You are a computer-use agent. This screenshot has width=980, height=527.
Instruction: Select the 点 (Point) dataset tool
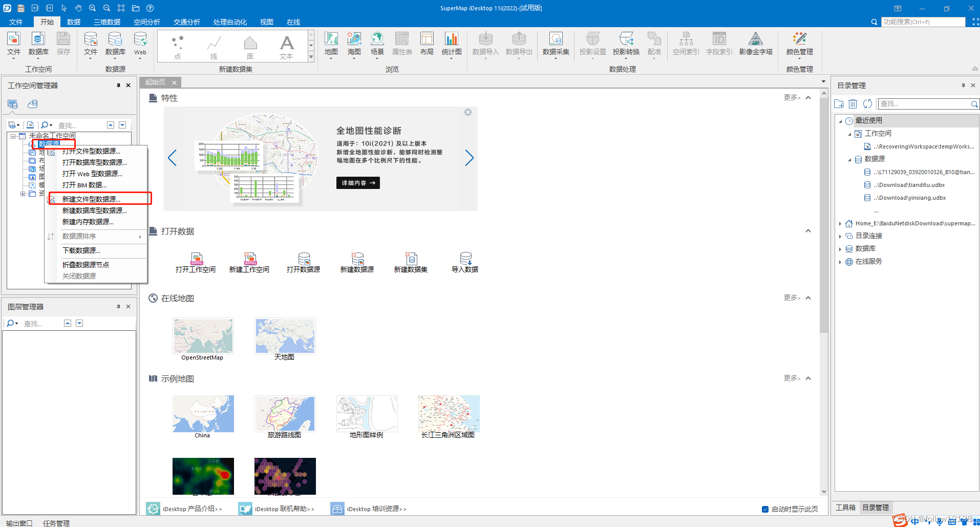click(177, 46)
